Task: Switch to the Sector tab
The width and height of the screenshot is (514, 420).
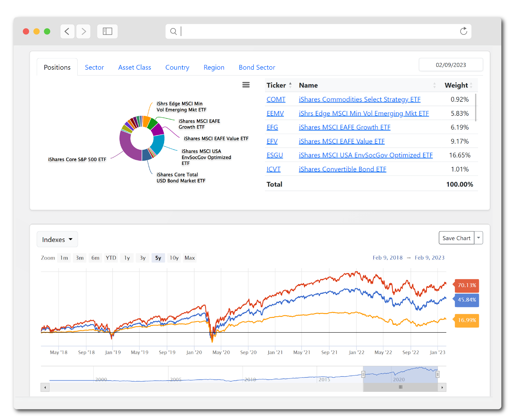Action: 94,67
